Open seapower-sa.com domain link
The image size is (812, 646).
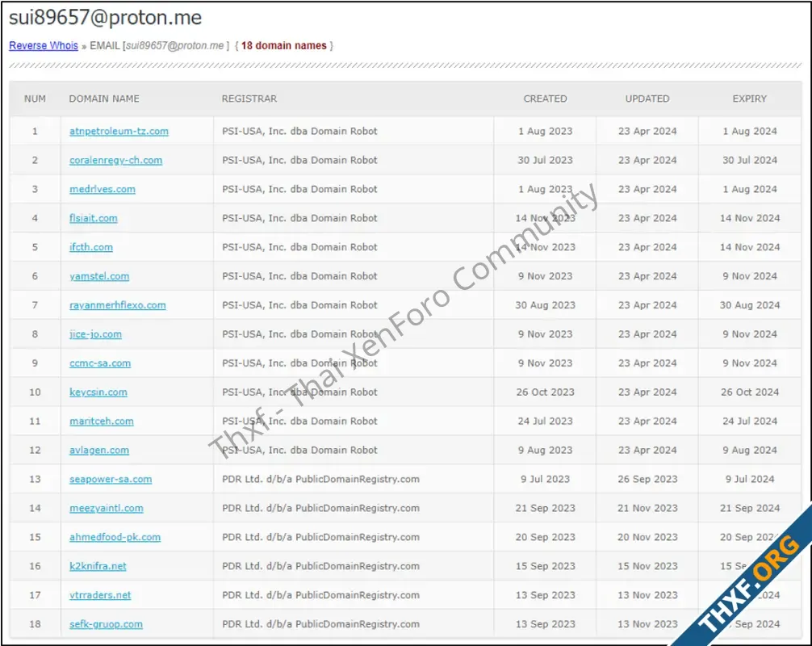tap(111, 479)
